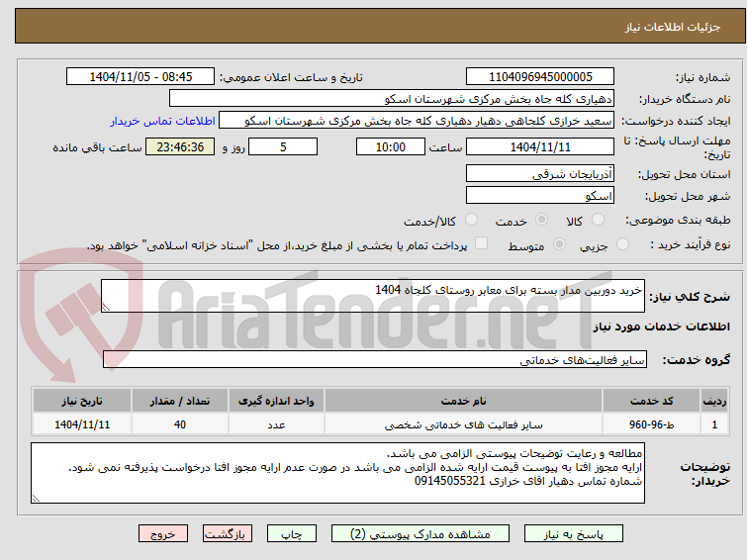Click the remaining days field showing 5
747x560 pixels.
point(283,146)
